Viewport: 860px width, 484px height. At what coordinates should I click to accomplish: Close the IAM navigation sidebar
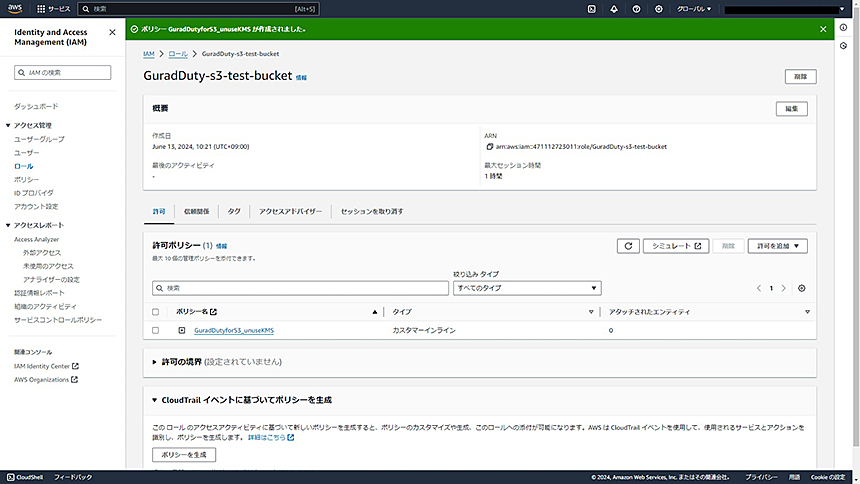[112, 32]
